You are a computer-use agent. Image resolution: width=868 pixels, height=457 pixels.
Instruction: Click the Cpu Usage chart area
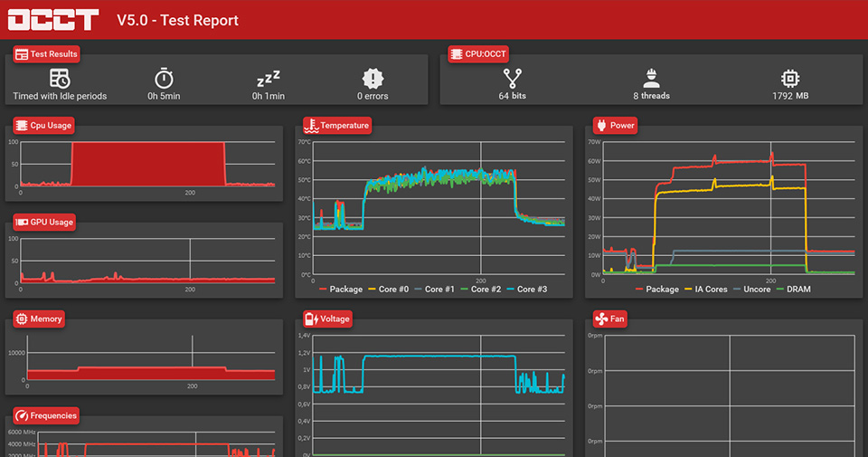[147, 164]
